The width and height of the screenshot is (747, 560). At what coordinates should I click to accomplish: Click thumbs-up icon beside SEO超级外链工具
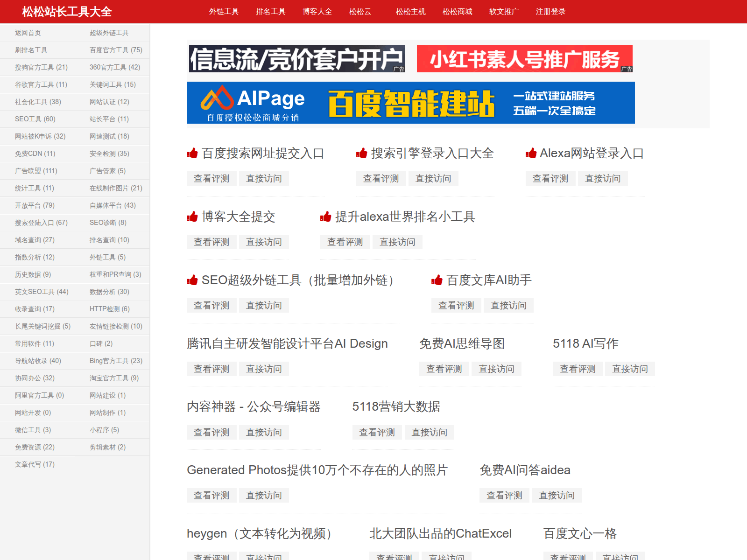[192, 280]
